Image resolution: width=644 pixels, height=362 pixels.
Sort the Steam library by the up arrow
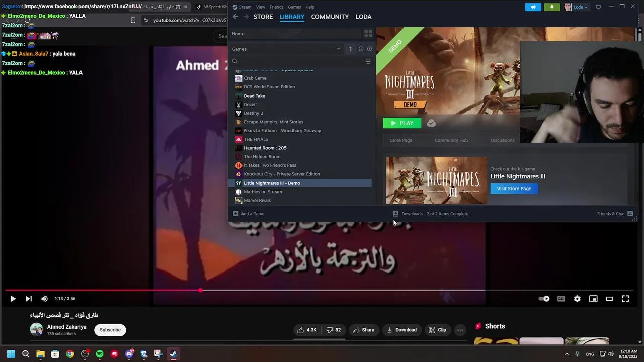350,49
